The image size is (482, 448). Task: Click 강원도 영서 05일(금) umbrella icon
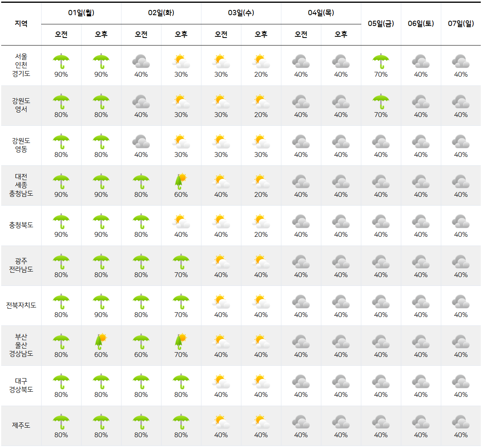(x=381, y=102)
